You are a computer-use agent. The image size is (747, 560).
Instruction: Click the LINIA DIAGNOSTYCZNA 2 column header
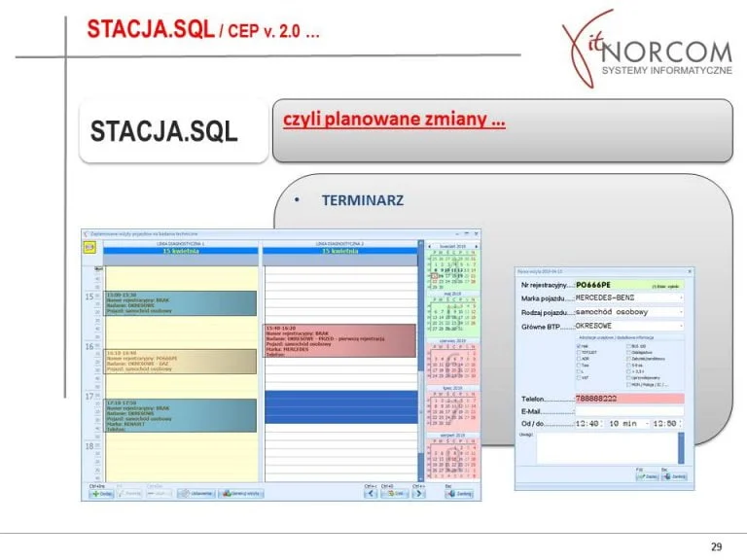coord(339,244)
